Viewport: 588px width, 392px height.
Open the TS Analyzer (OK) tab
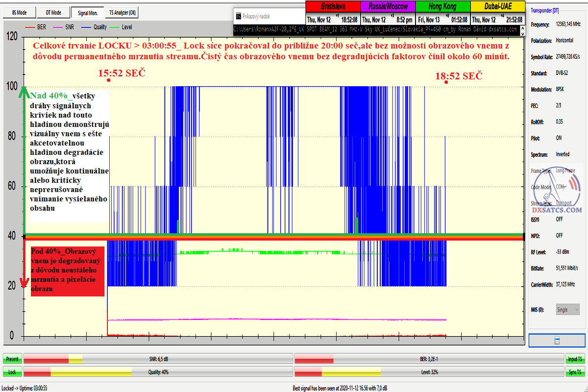122,12
